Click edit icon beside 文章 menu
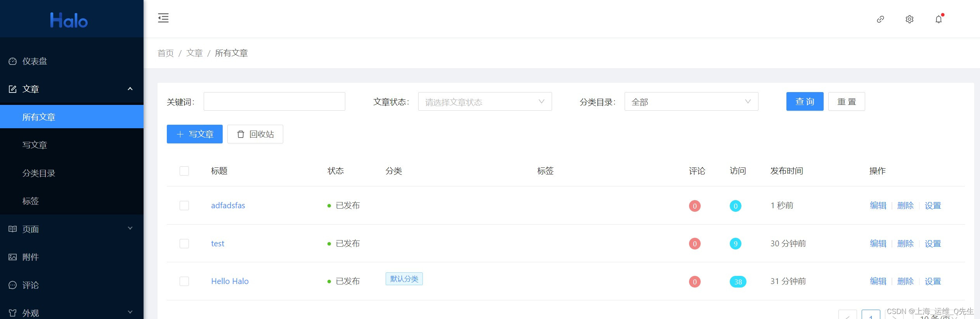980x319 pixels. 12,89
